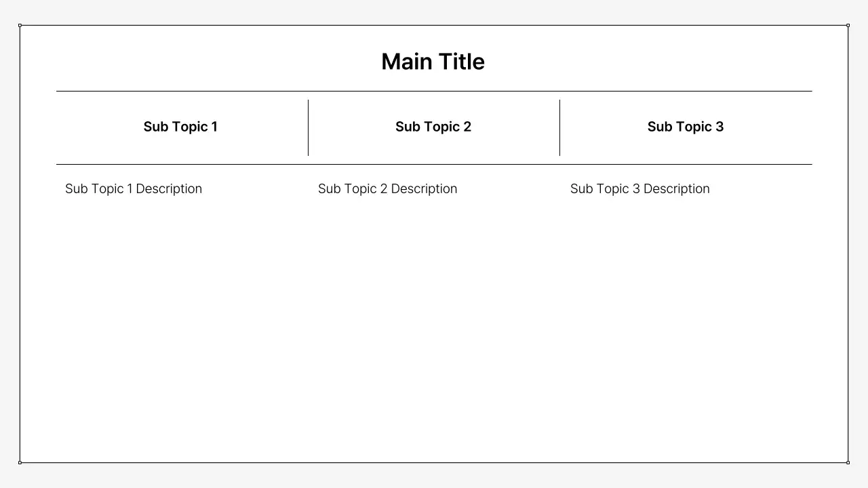This screenshot has height=488, width=868.
Task: Click the frame's bottom border edge
Action: coord(434,463)
